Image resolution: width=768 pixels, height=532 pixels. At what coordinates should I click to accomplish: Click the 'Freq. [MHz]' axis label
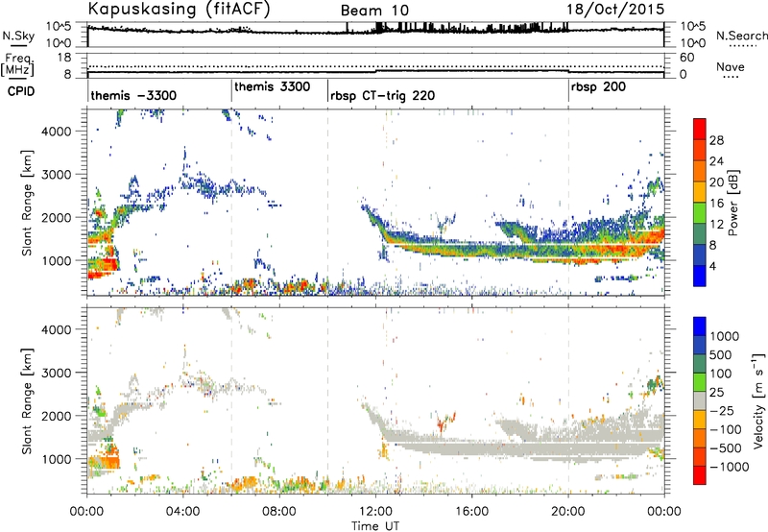pyautogui.click(x=17, y=64)
